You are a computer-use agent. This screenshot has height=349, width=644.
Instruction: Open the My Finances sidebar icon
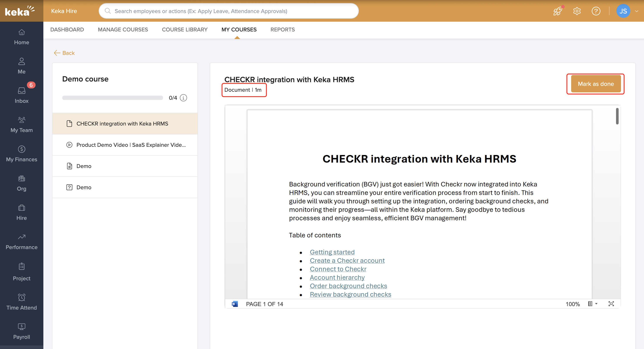[x=21, y=153]
